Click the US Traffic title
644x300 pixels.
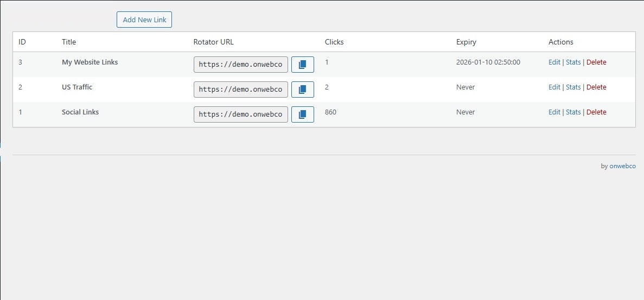[x=77, y=87]
